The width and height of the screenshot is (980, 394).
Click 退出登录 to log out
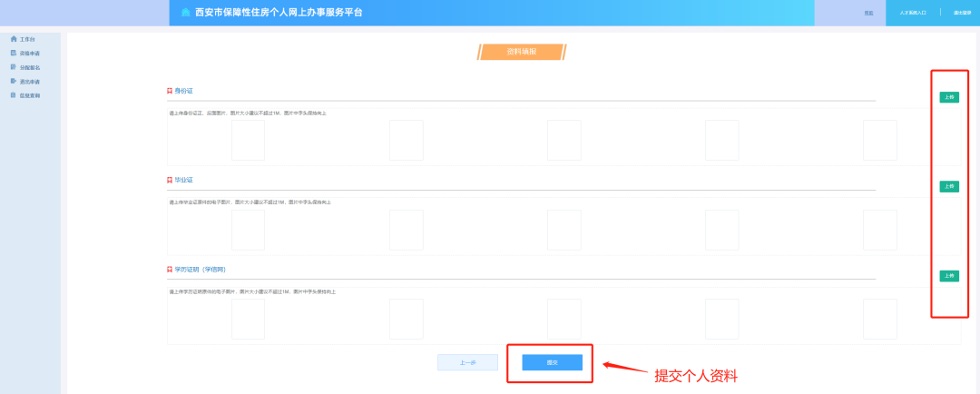pos(962,13)
